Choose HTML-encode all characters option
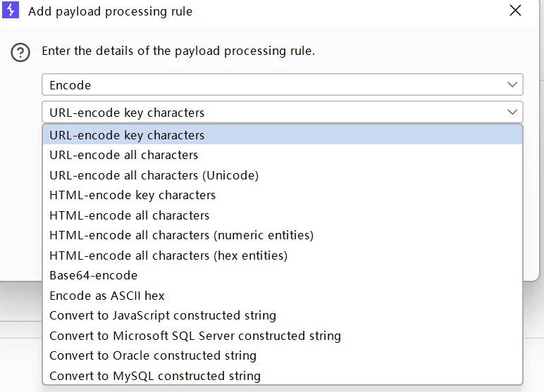Screen dimensions: 544x392 (x=130, y=215)
